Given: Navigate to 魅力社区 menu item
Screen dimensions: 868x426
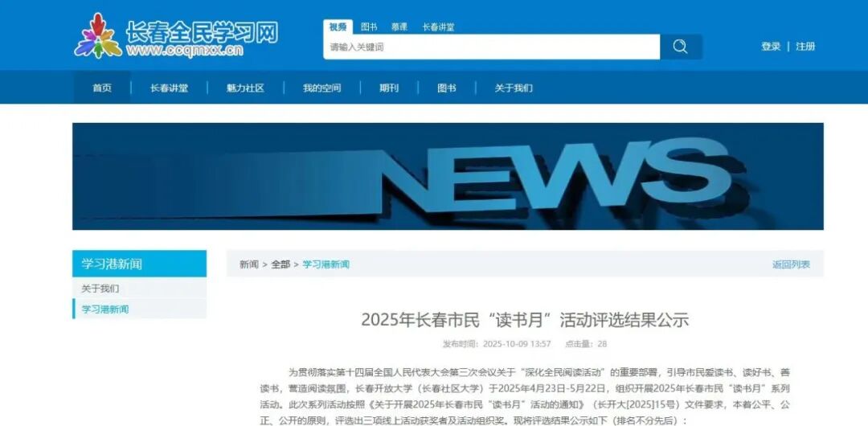Looking at the screenshot, I should (245, 88).
